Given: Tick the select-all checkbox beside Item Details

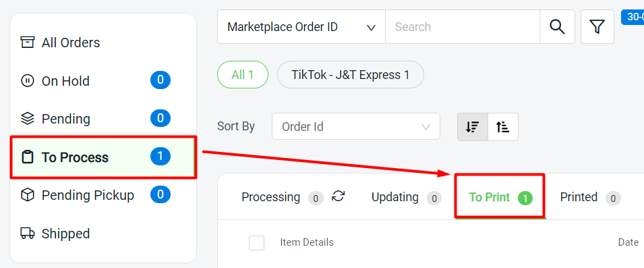Looking at the screenshot, I should pos(256,242).
